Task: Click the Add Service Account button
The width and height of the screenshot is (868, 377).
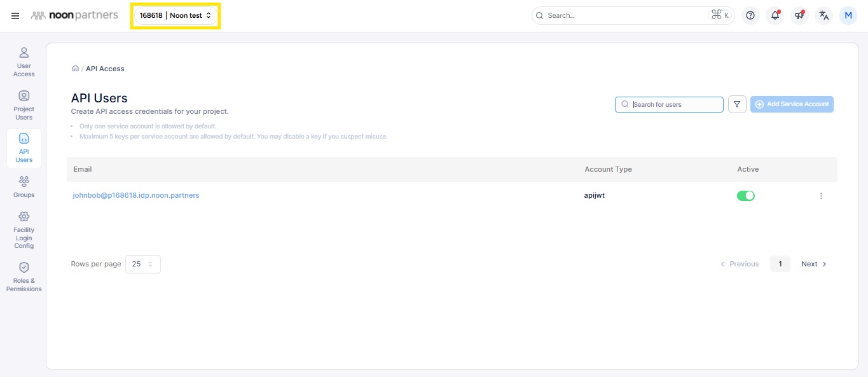Action: (x=792, y=104)
